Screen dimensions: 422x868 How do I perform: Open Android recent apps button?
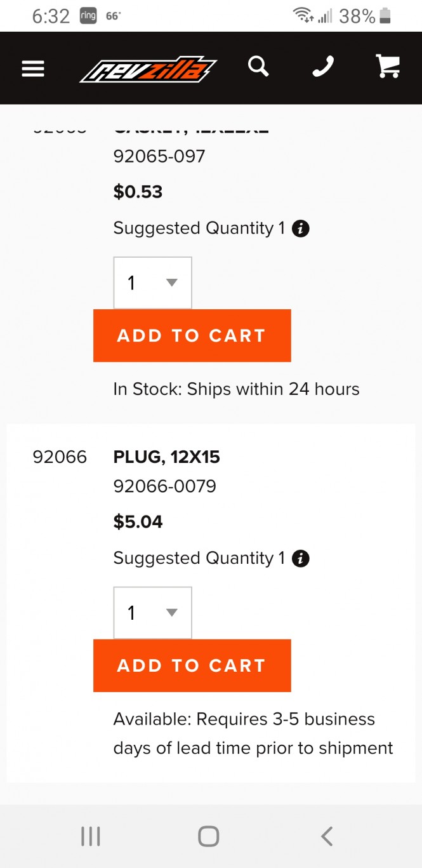[91, 836]
